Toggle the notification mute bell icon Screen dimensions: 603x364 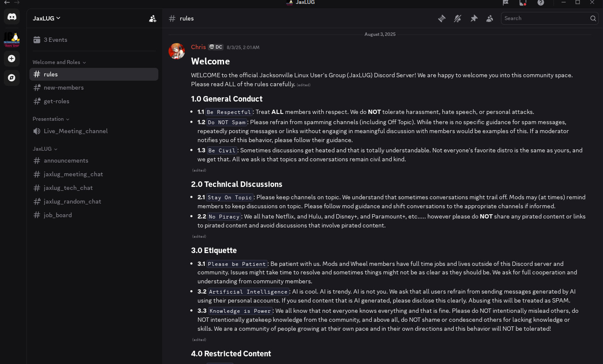457,18
